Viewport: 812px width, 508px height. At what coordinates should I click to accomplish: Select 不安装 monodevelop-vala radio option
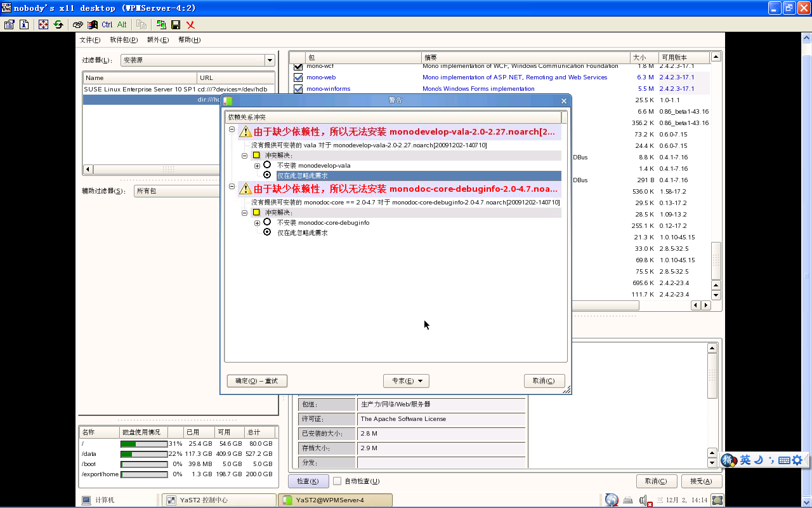click(267, 165)
